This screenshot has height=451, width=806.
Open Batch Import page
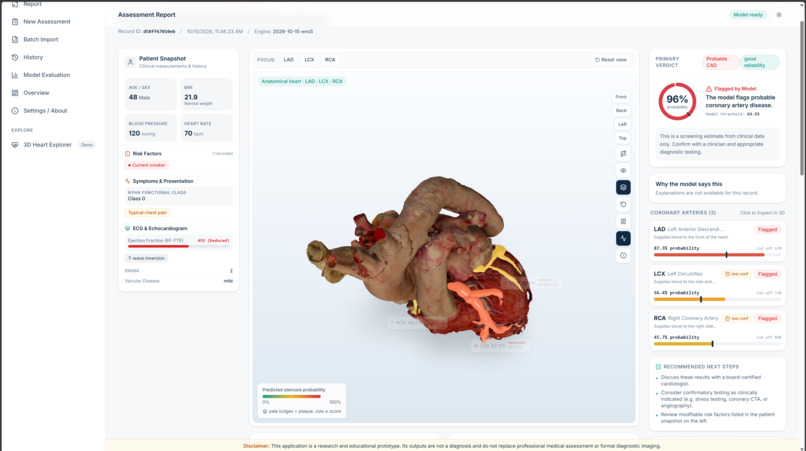[x=41, y=40]
